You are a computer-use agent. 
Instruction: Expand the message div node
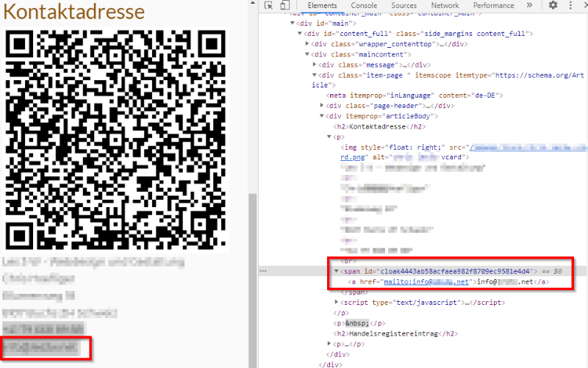point(315,65)
